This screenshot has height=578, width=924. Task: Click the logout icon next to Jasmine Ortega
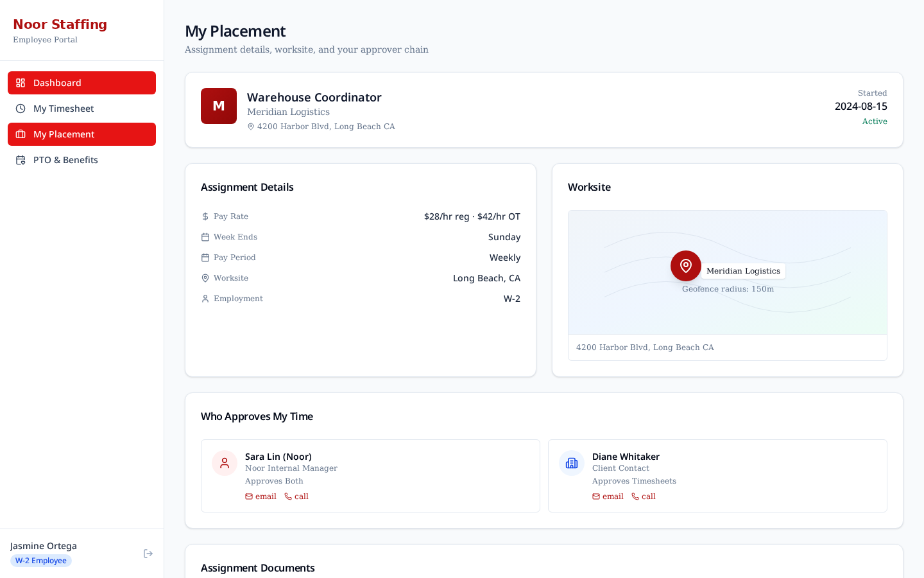pos(148,554)
